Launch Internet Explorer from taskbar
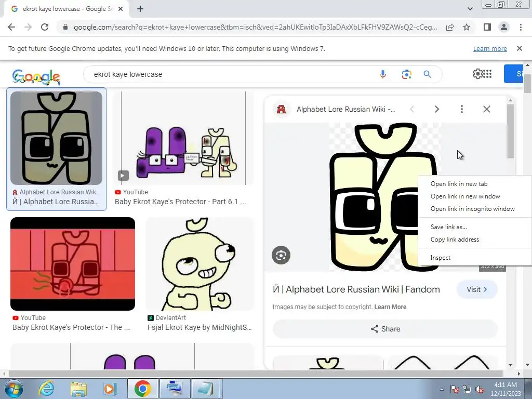532x399 pixels. point(46,389)
